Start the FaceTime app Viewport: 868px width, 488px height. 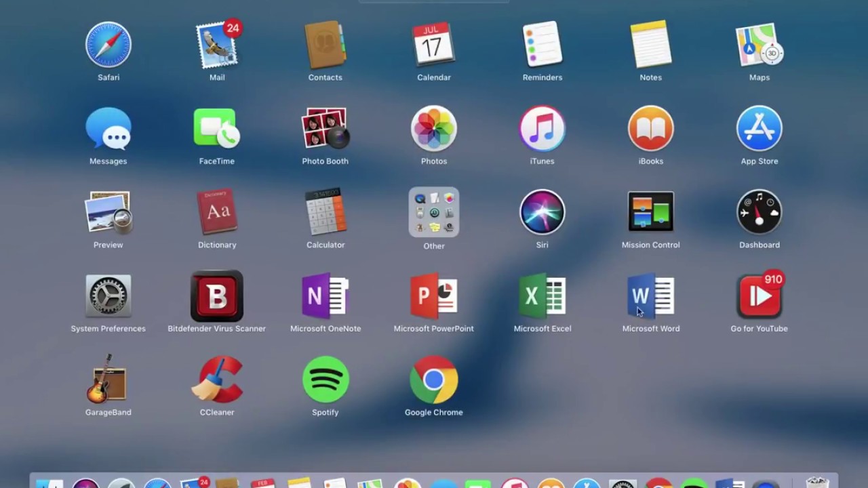click(x=217, y=129)
